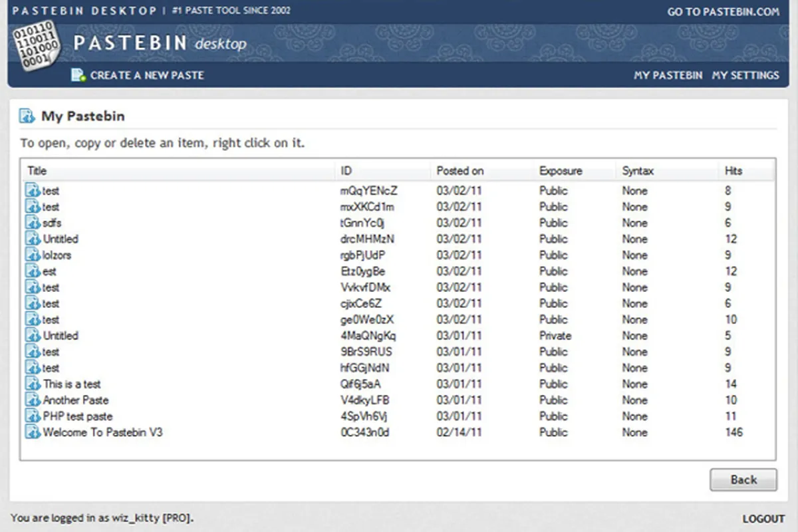Click the ID cell ge0We0zX
This screenshot has width=798, height=532.
tap(366, 320)
